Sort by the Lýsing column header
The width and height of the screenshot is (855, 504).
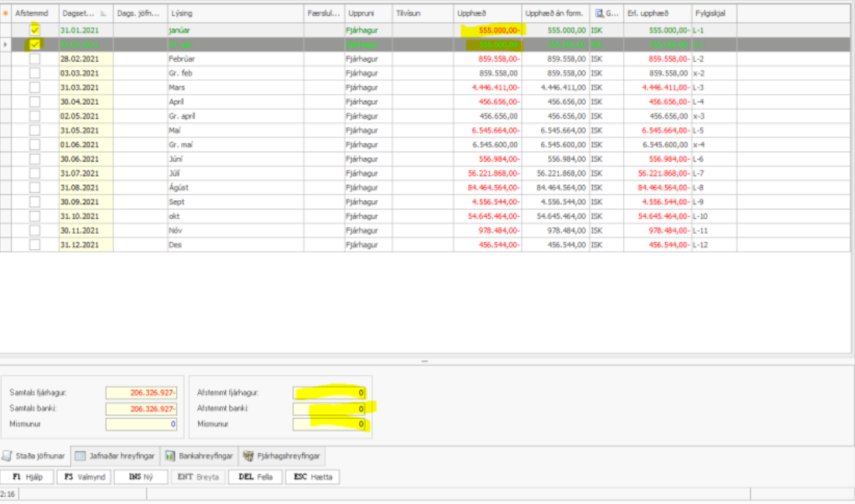235,14
